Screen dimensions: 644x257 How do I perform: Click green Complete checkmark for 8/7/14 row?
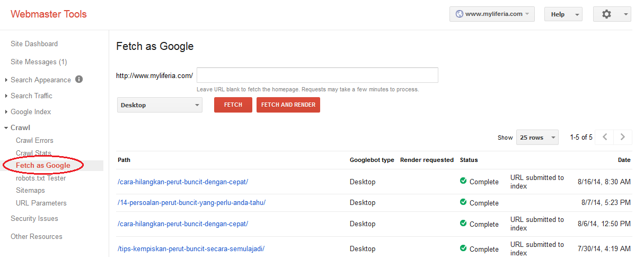pyautogui.click(x=463, y=202)
